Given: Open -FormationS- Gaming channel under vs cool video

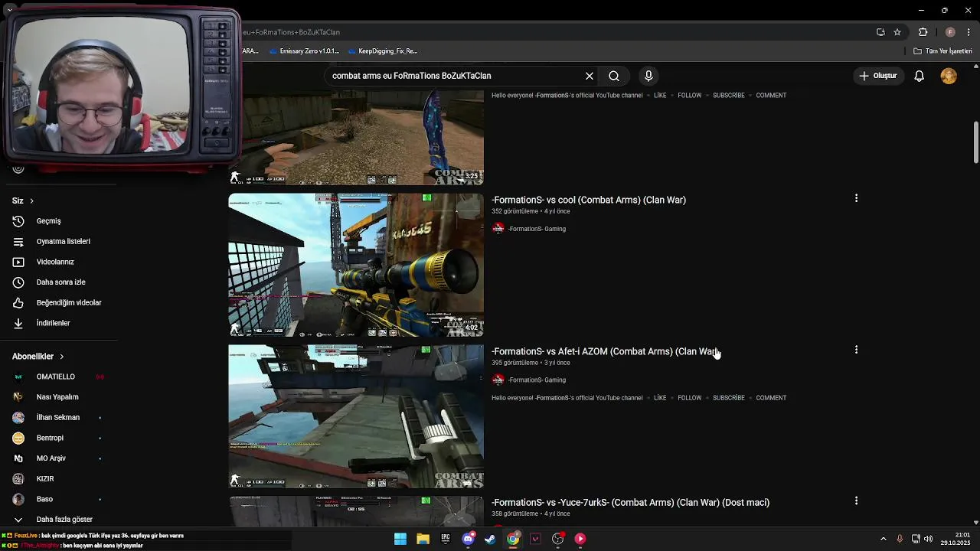Looking at the screenshot, I should pos(537,229).
